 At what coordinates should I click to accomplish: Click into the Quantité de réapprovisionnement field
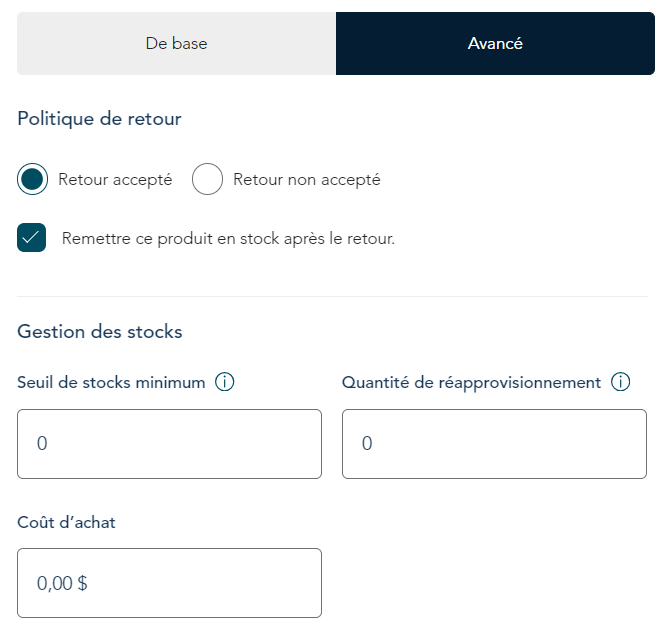494,444
